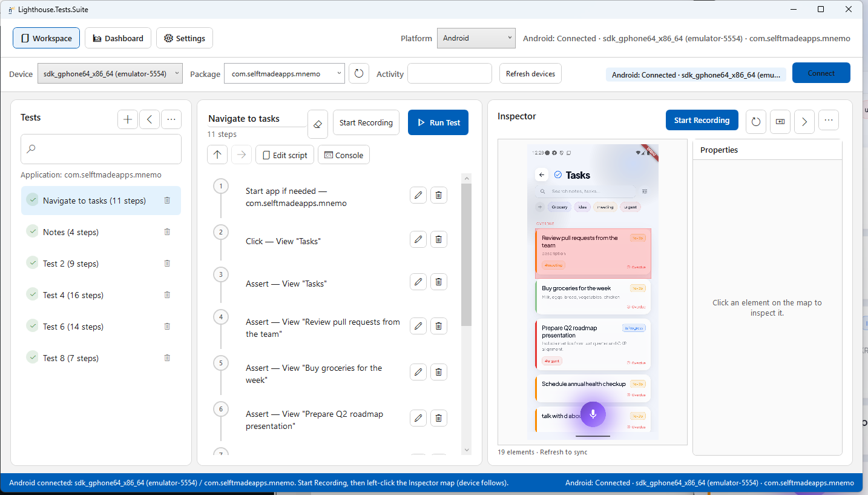Edit step 2 with the pencil icon
This screenshot has height=495, width=868.
pos(418,239)
